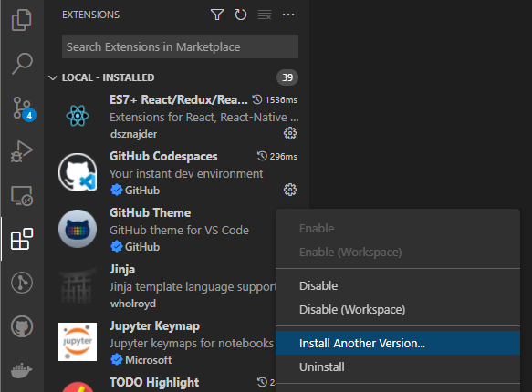Click GitHub Codespaces 296ms activation clock icon

click(x=262, y=156)
